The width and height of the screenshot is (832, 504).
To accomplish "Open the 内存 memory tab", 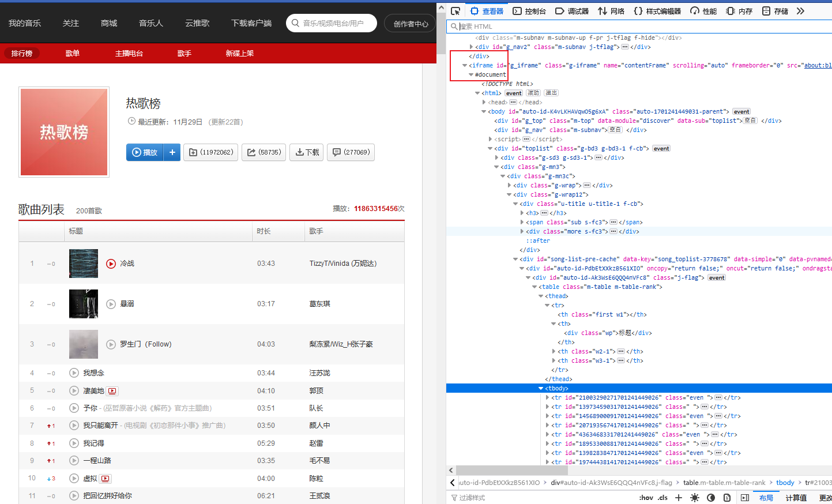I will [x=739, y=11].
